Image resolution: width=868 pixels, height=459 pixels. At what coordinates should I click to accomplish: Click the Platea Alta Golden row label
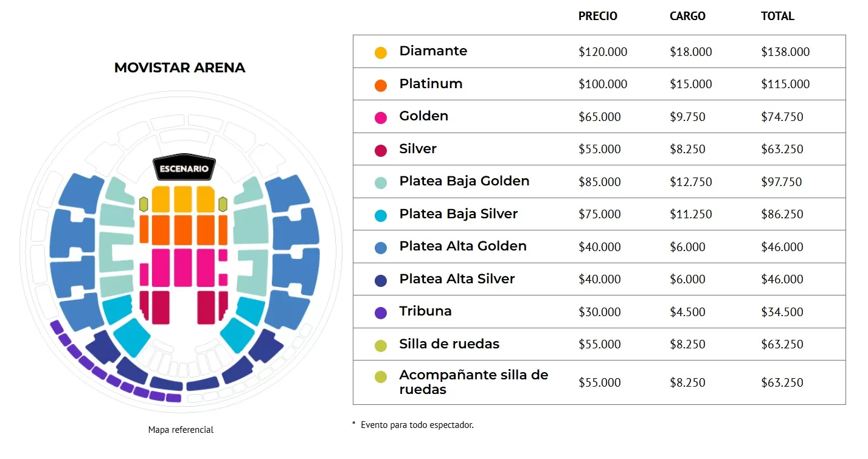(463, 246)
